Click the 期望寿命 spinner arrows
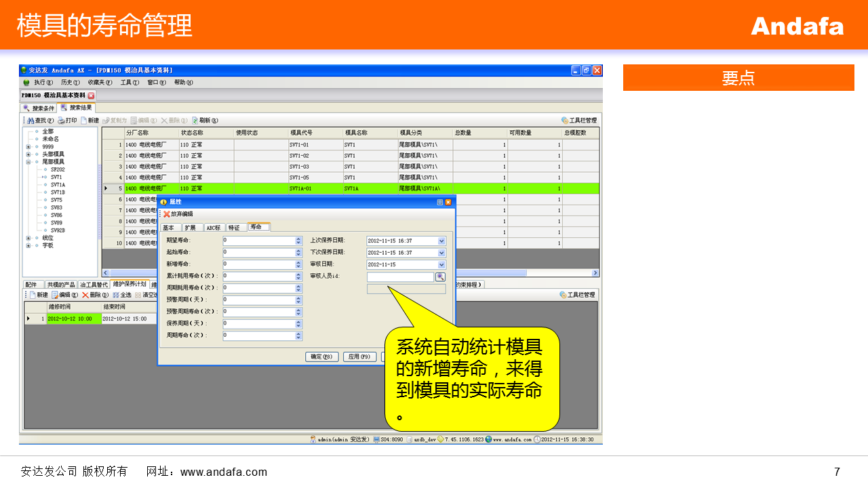The height and width of the screenshot is (488, 868). [x=298, y=241]
